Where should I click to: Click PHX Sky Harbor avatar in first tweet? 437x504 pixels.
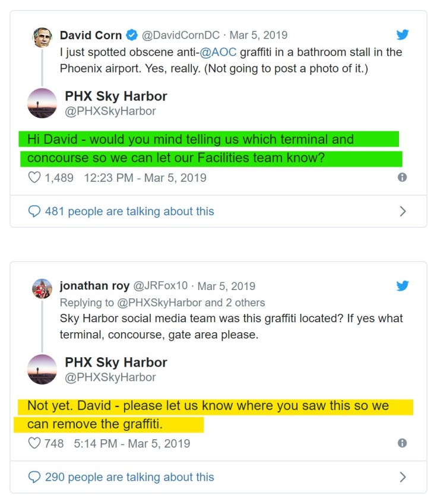click(x=42, y=103)
